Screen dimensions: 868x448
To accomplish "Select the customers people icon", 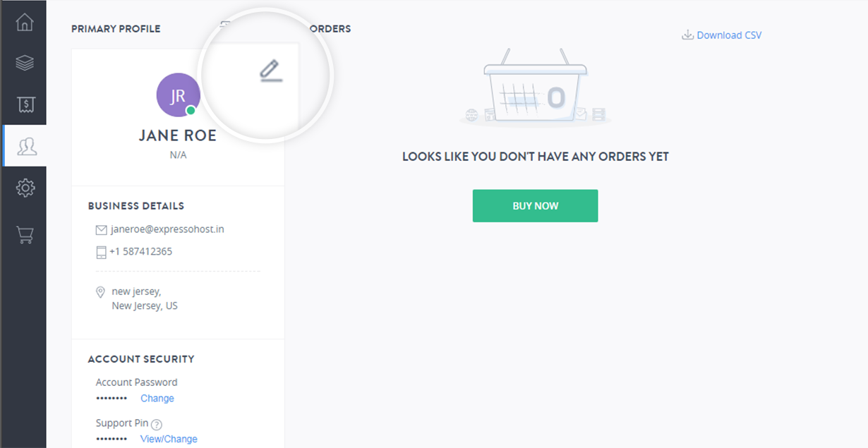I will coord(27,146).
